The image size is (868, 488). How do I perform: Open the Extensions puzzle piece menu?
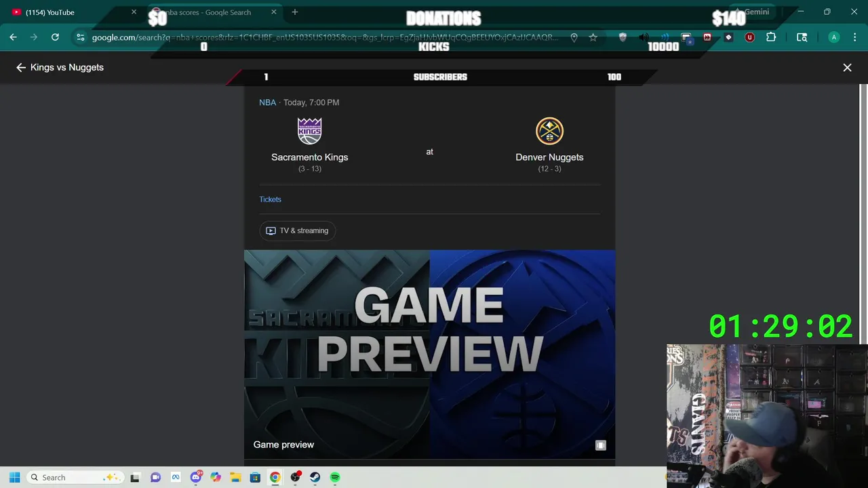coord(770,37)
